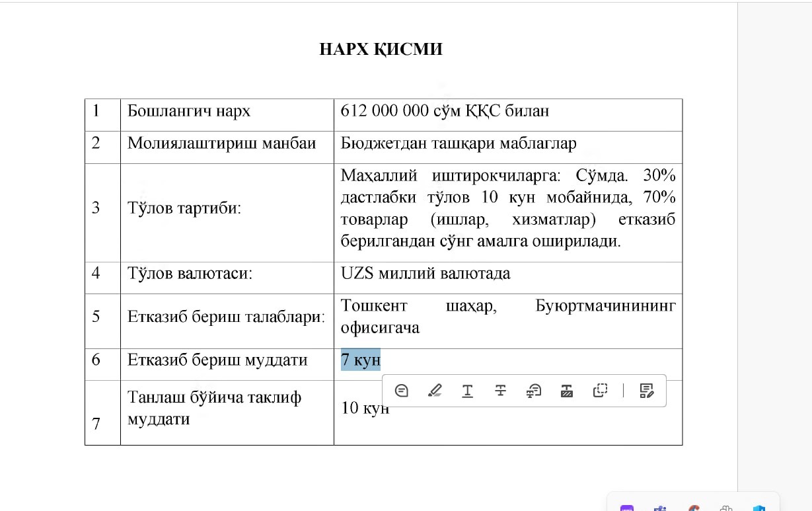Viewport: 812px width, 511px height.
Task: Click the "НАРХ ҚИСМИ" heading
Action: [x=381, y=49]
